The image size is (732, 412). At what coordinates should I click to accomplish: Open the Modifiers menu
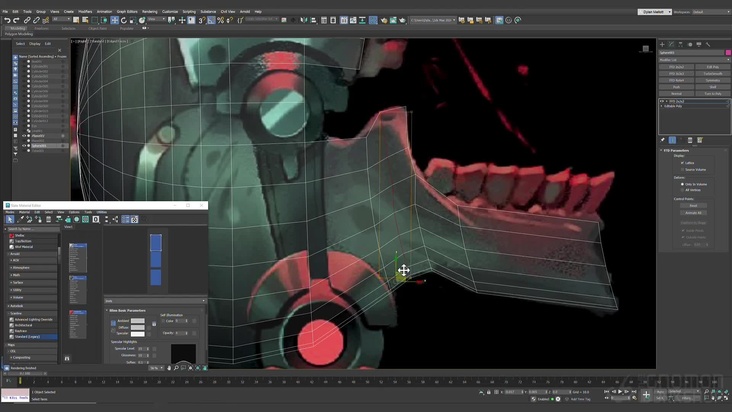pyautogui.click(x=85, y=11)
